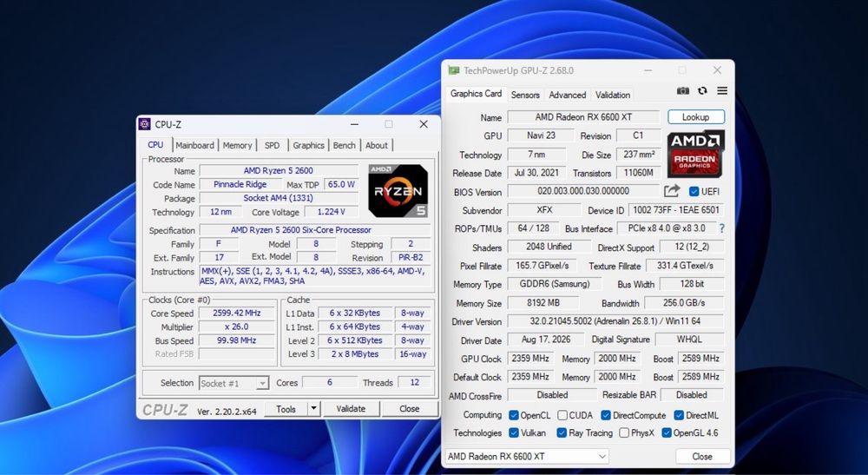Click the Driver Version field in GPU-Z
Image resolution: width=868 pixels, height=475 pixels.
click(x=615, y=321)
